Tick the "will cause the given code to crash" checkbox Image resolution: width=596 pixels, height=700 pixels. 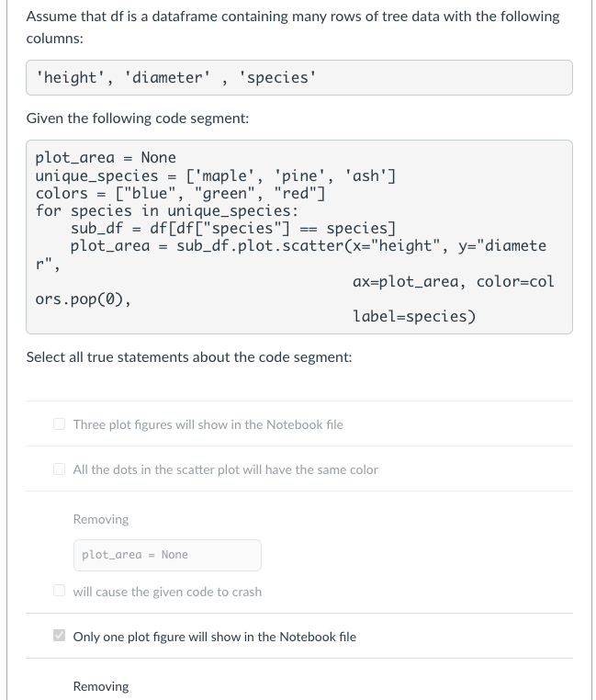tap(59, 592)
